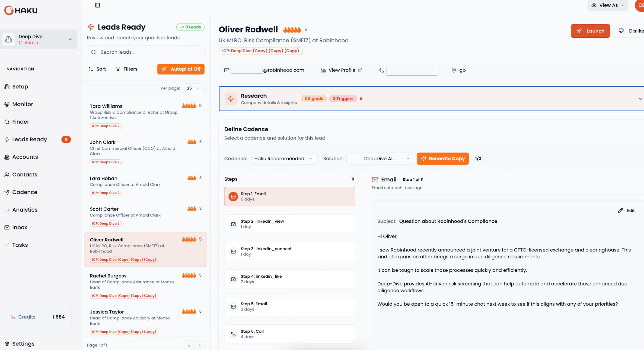Click the Cadence paper-plane icon
Viewport: 644px width, 350px height.
[7, 192]
